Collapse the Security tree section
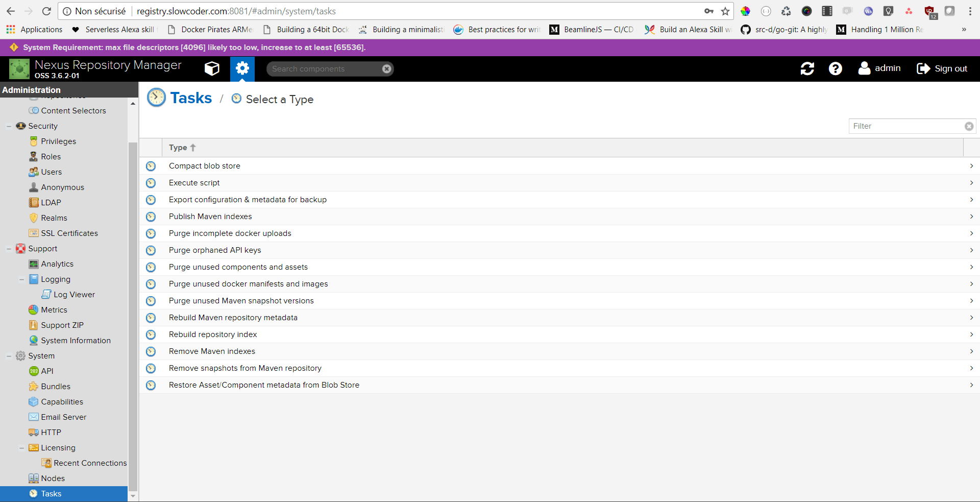Viewport: 980px width, 502px height. coord(9,126)
